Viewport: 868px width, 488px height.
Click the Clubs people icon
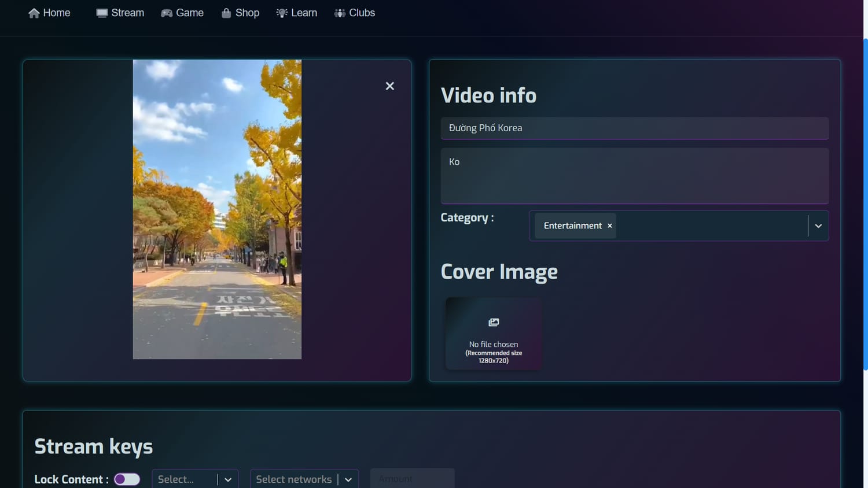[x=340, y=13]
